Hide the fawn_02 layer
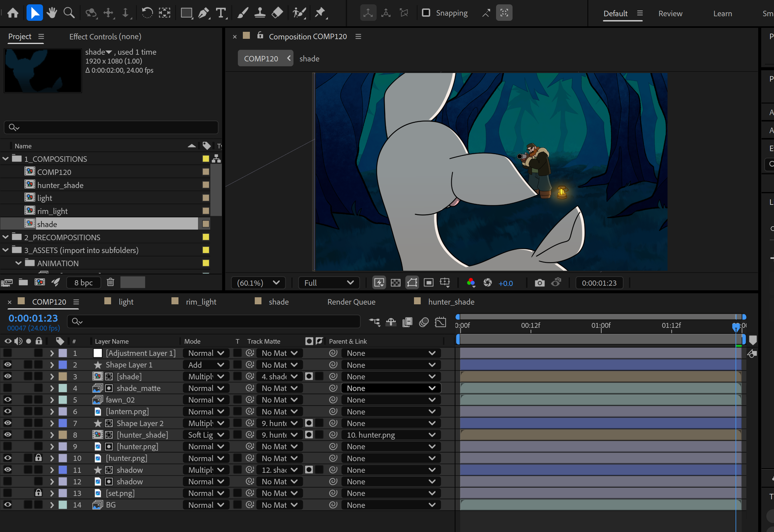The height and width of the screenshot is (532, 774). (x=7, y=400)
